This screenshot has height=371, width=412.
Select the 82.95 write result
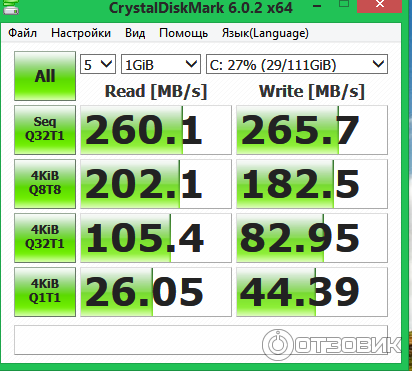312,238
